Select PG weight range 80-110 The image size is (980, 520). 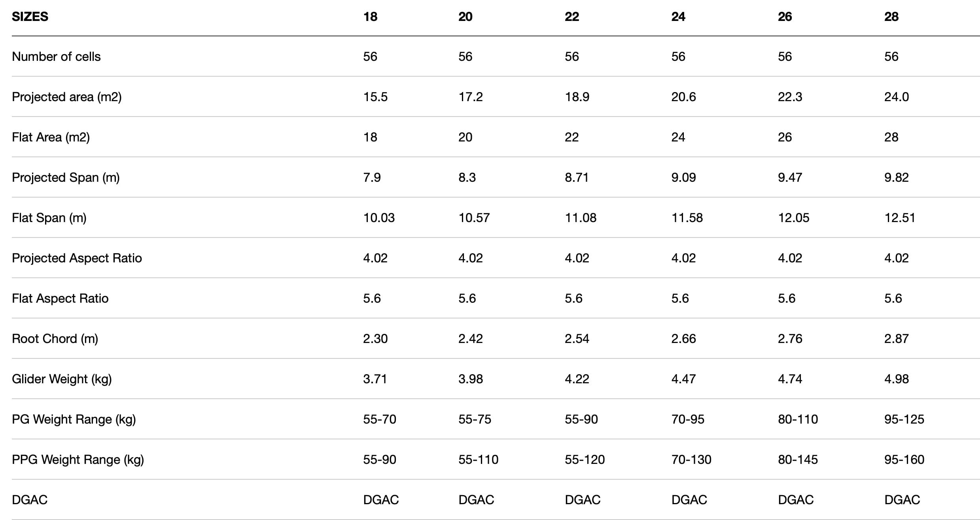point(798,419)
